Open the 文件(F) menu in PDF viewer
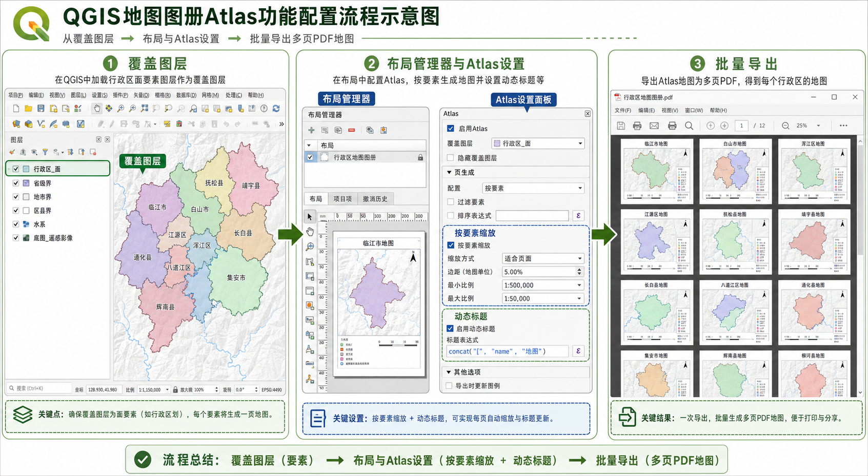Screen dimensions: 868x476 point(623,111)
